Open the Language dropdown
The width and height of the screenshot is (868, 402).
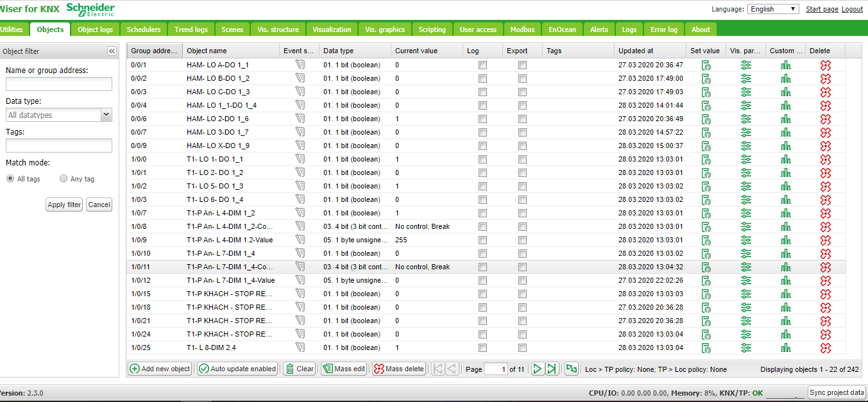tap(773, 9)
